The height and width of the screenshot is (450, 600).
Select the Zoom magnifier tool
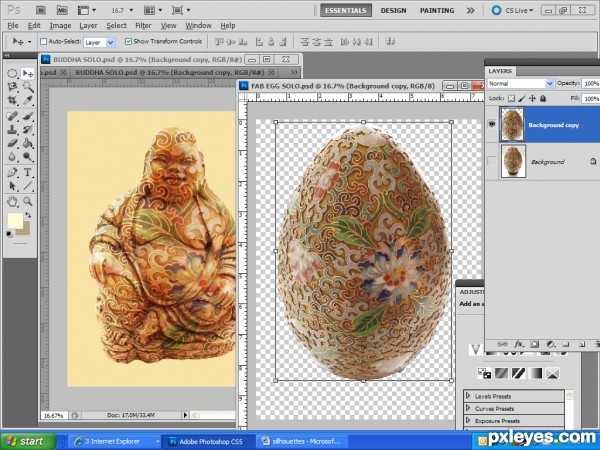click(x=28, y=201)
